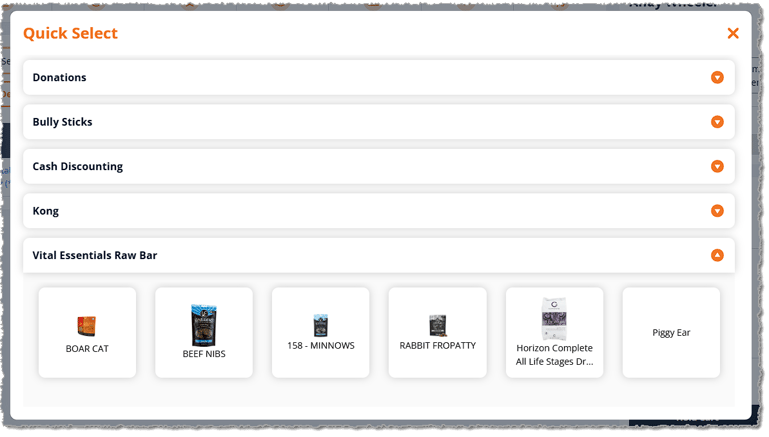Select the BOAR CAT product image

[x=87, y=326]
